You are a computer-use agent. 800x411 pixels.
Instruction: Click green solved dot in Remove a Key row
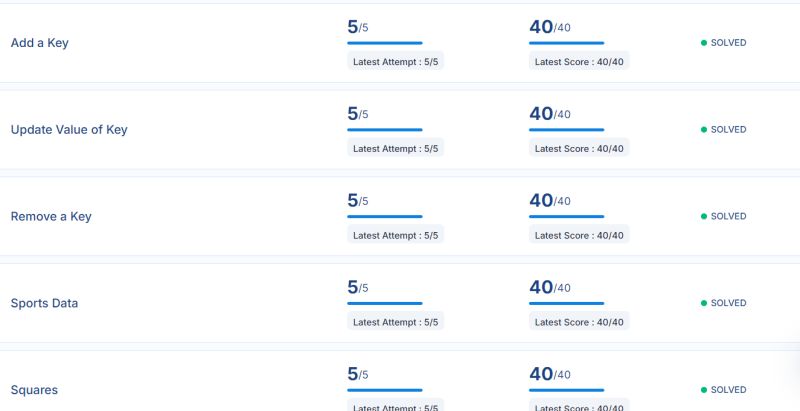[704, 216]
